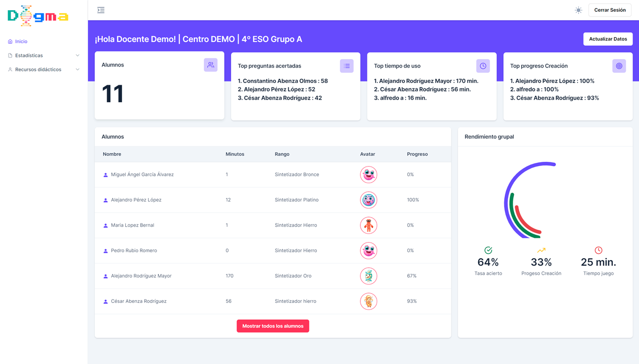Image resolution: width=639 pixels, height=364 pixels.
Task: Click Mostrar todos los alumnos button
Action: [273, 326]
